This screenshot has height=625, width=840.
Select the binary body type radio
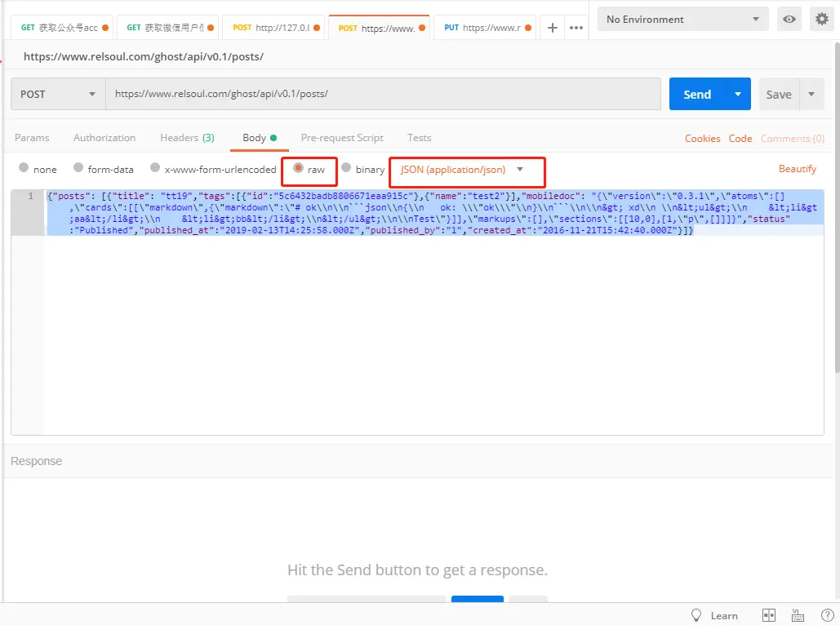346,167
